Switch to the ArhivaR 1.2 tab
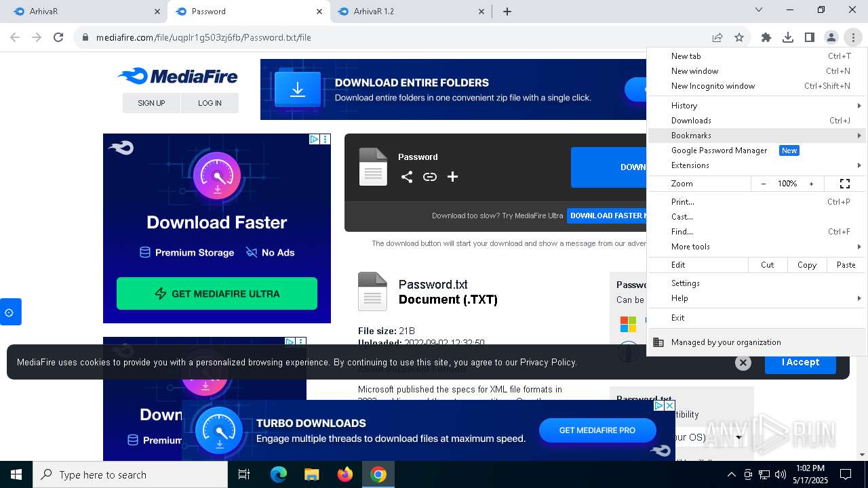868x488 pixels. [x=411, y=12]
